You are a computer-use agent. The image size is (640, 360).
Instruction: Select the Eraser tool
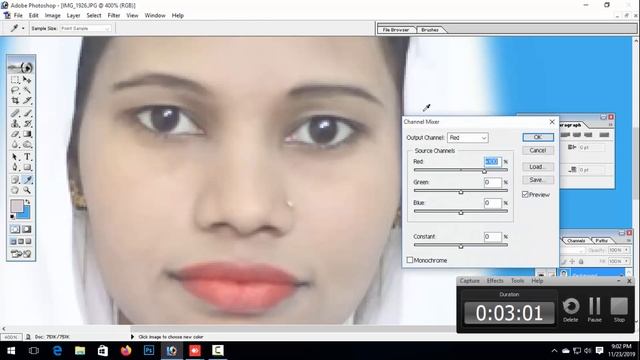point(15,134)
